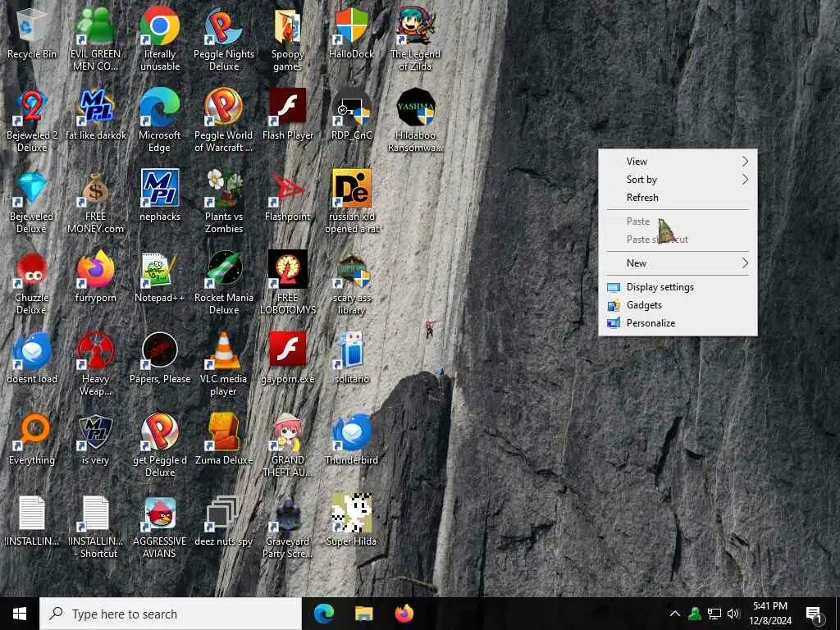The width and height of the screenshot is (840, 630).
Task: Open the Sort by submenu
Action: click(678, 180)
